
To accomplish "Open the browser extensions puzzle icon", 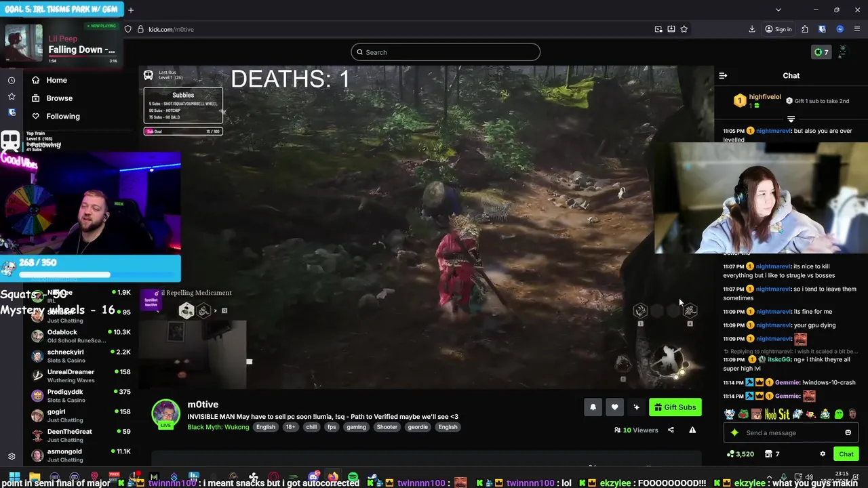I will tap(805, 29).
